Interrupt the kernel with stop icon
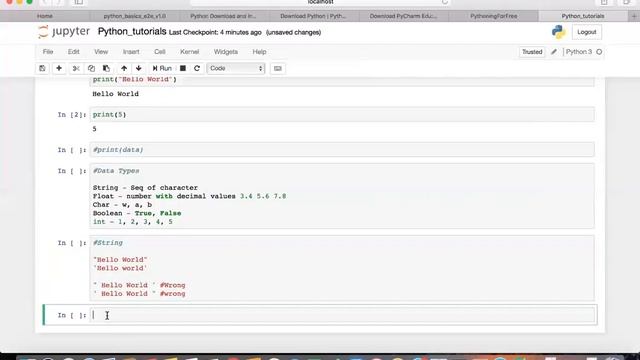 (x=183, y=68)
